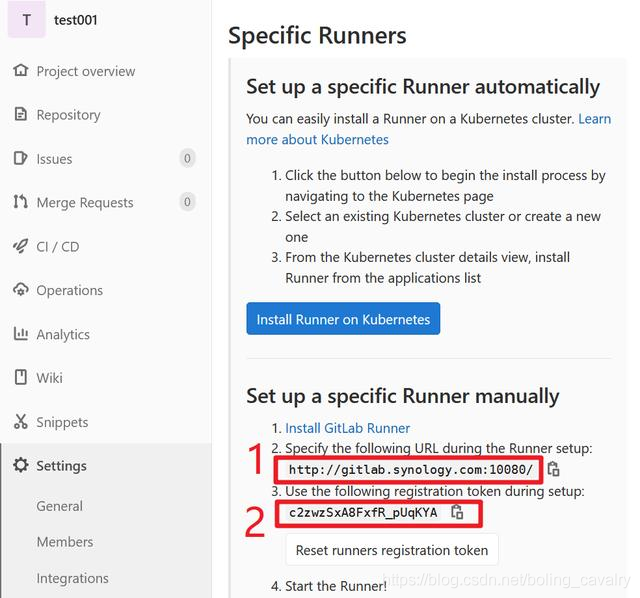640x598 pixels.
Task: Click the Start the Runner! step text
Action: [x=336, y=586]
